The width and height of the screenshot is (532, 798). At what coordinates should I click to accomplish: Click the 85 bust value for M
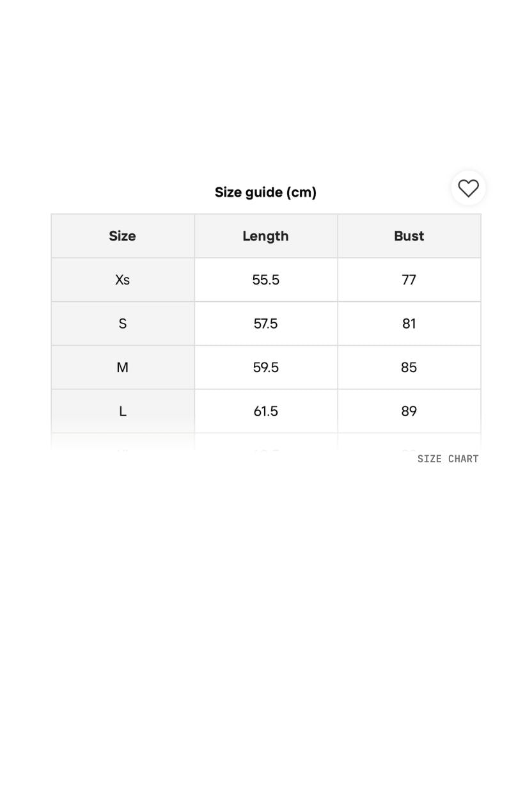tap(409, 367)
